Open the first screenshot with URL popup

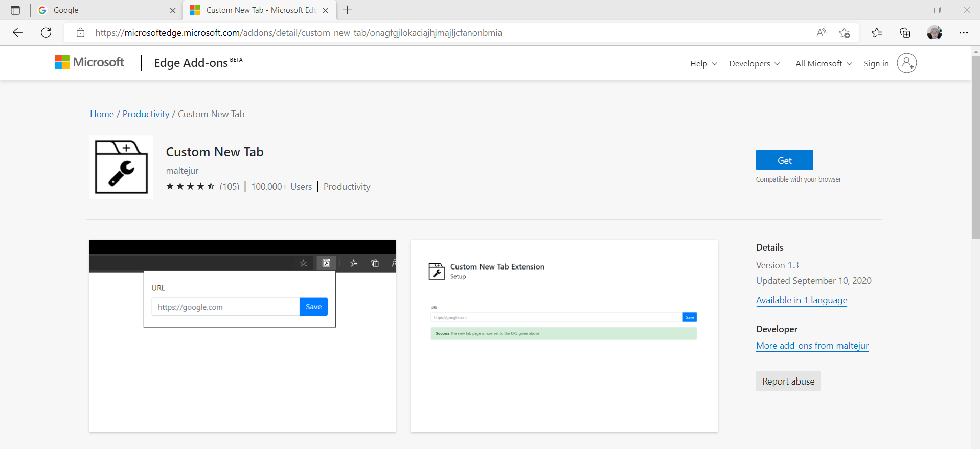pos(242,336)
